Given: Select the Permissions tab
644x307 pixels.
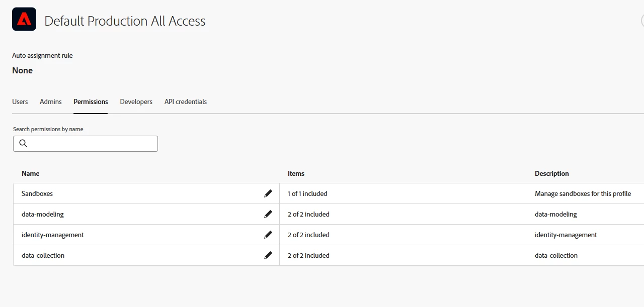Looking at the screenshot, I should (x=91, y=101).
